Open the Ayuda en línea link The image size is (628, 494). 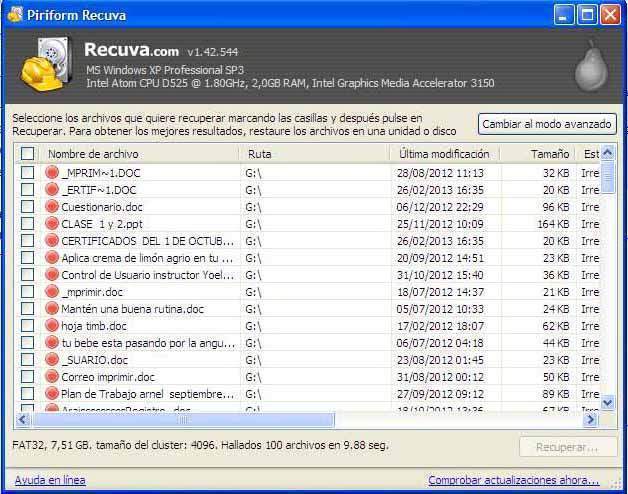[50, 480]
